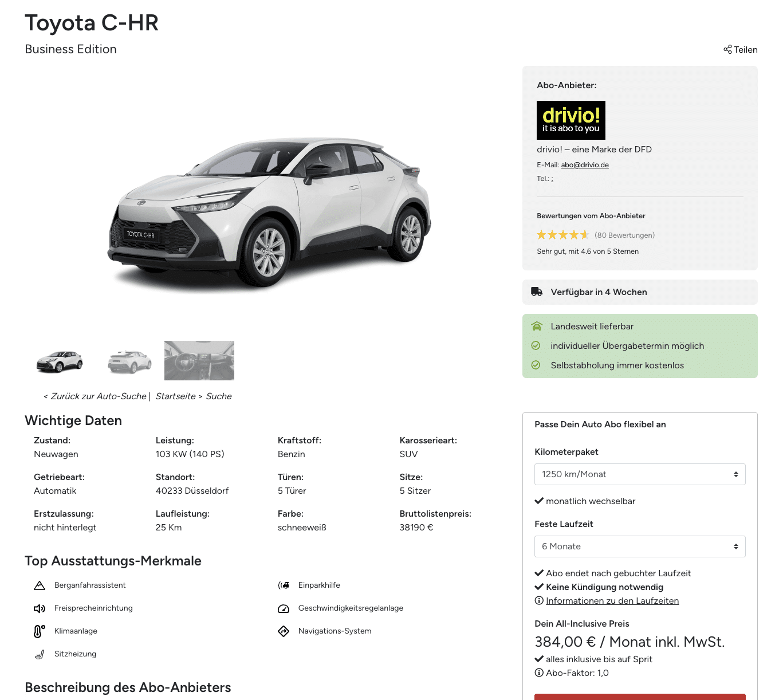Viewport: 779px width, 700px height.
Task: Click the Geschwindigkeitsregelanlage speedometer icon
Action: coord(284,608)
